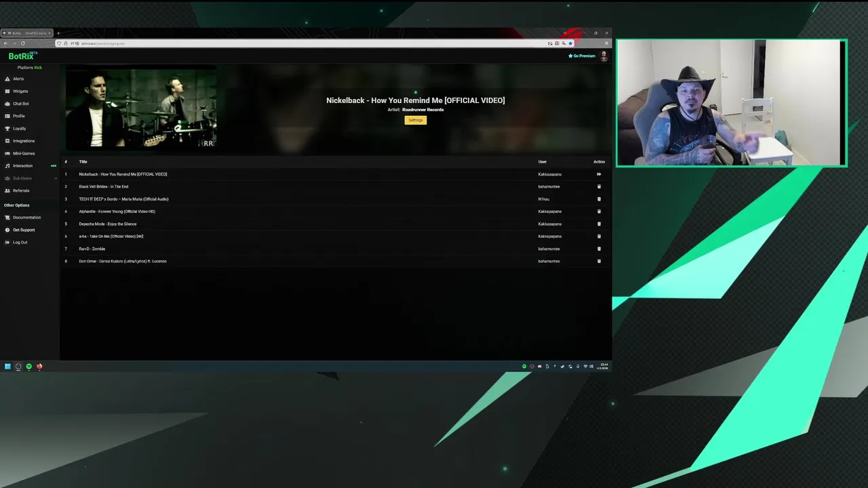Viewport: 868px width, 488px height.
Task: Click the BotRix logo
Action: [x=22, y=56]
